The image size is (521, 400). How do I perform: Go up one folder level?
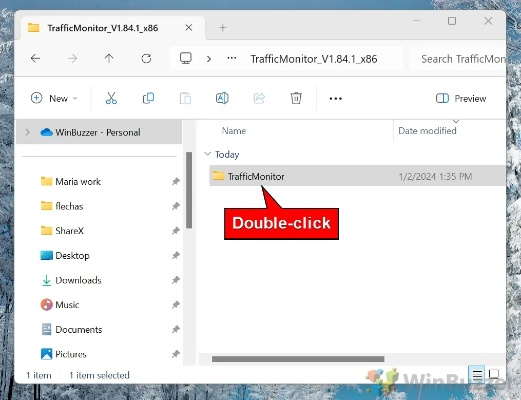pos(109,59)
